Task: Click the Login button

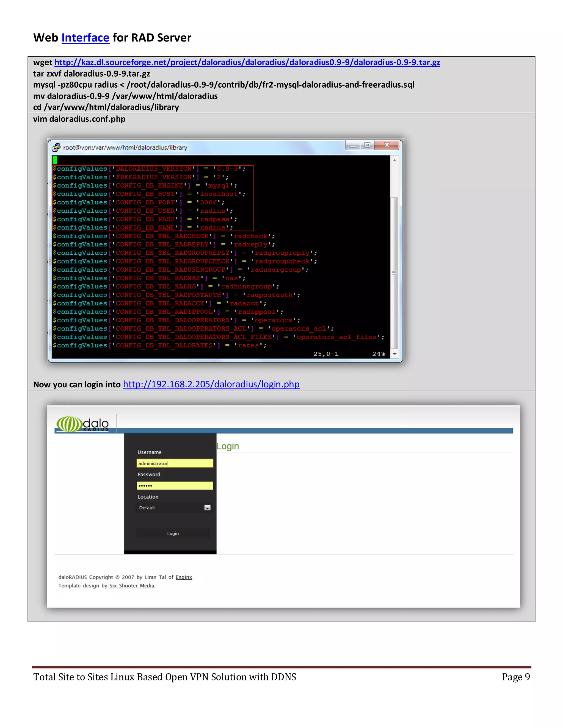Action: 173,533
